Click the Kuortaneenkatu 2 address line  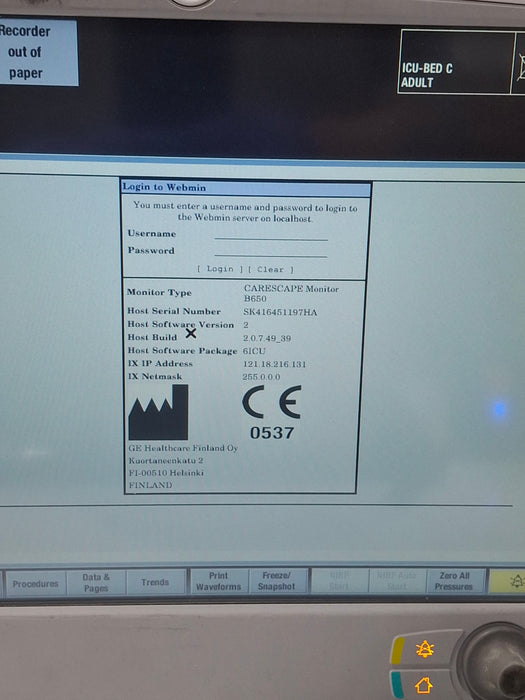(x=166, y=460)
